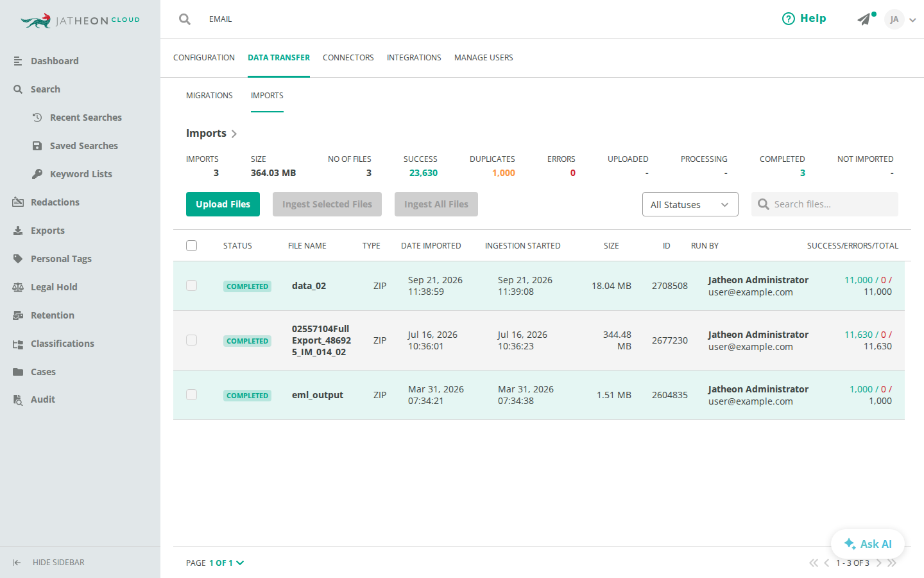Collapse sidebar with Hide Sidebar
This screenshot has height=578, width=924.
49,563
